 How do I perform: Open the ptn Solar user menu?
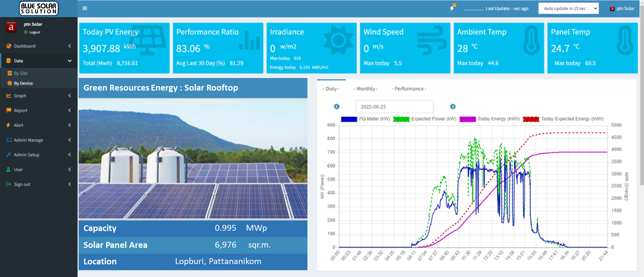[x=622, y=8]
